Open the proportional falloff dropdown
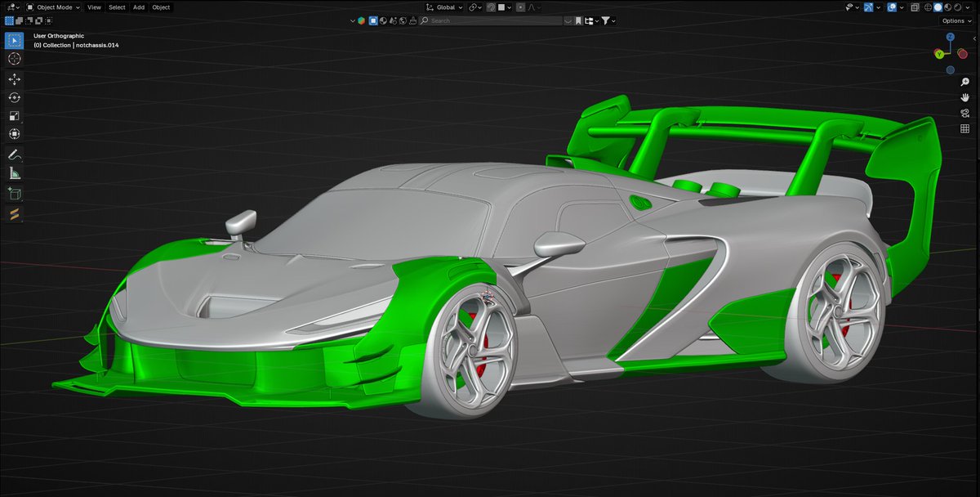The image size is (980, 497). coord(535,7)
